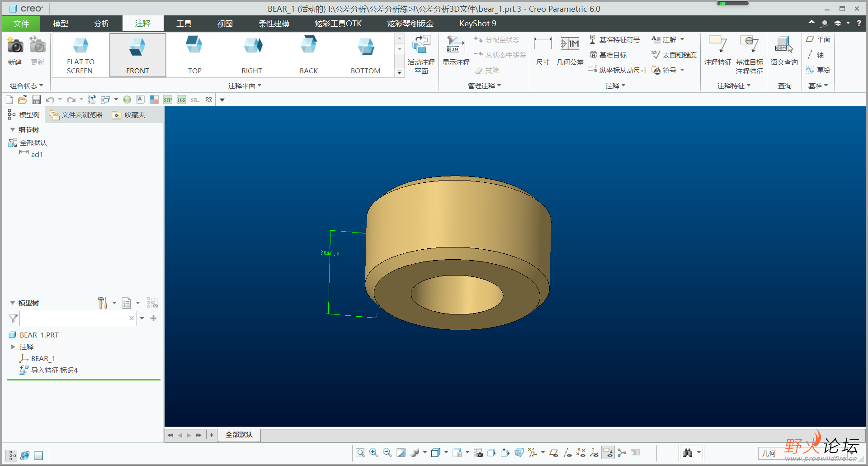
Task: Toggle coordinate system display eye icon
Action: click(x=594, y=452)
